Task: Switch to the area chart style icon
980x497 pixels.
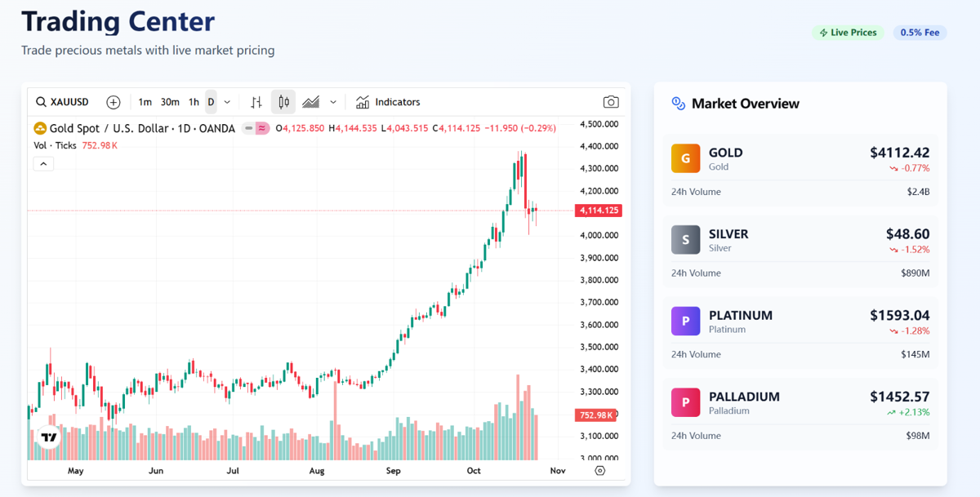Action: coord(310,102)
